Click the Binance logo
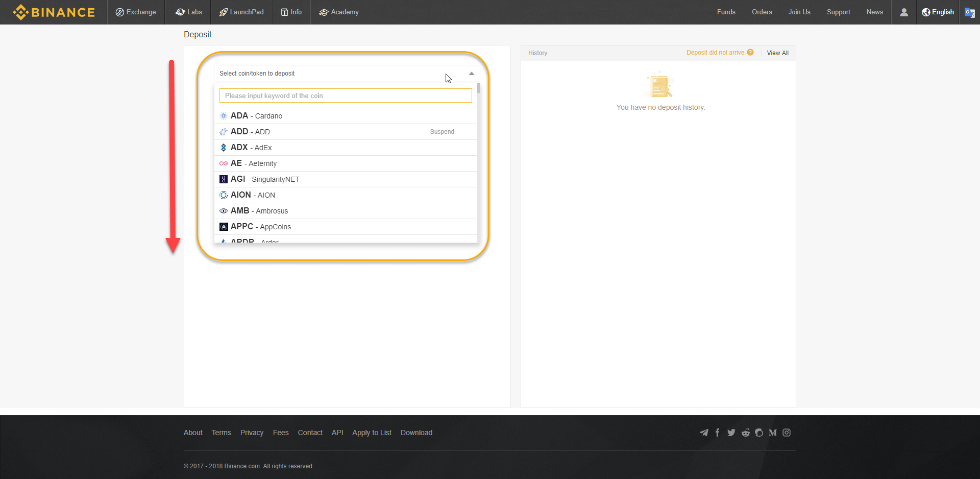Screen dimensions: 980x479 54,12
